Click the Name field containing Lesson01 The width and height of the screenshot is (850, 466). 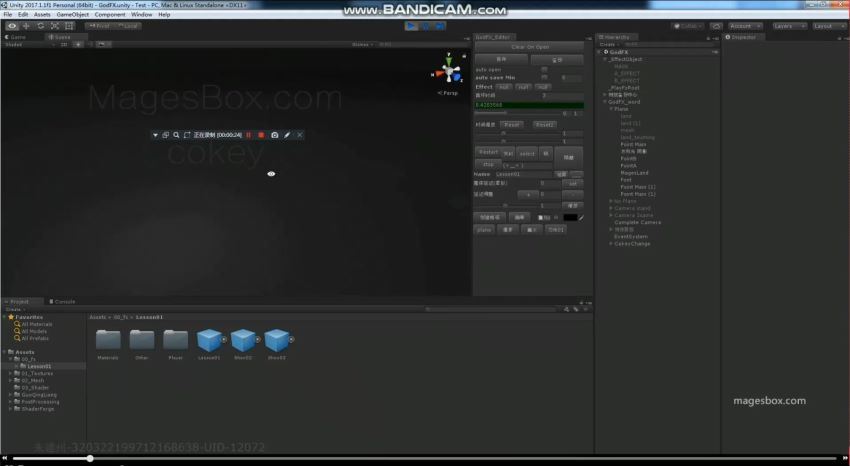click(524, 174)
